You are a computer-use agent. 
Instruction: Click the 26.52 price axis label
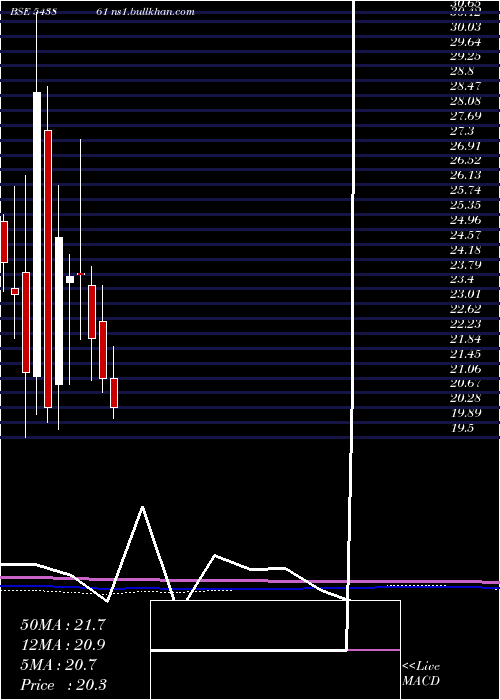coord(466,161)
